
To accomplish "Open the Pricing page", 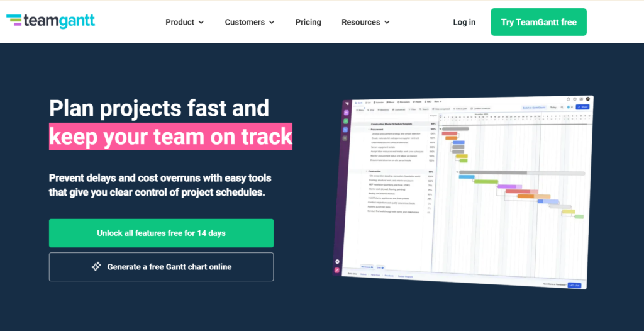I will (x=308, y=22).
